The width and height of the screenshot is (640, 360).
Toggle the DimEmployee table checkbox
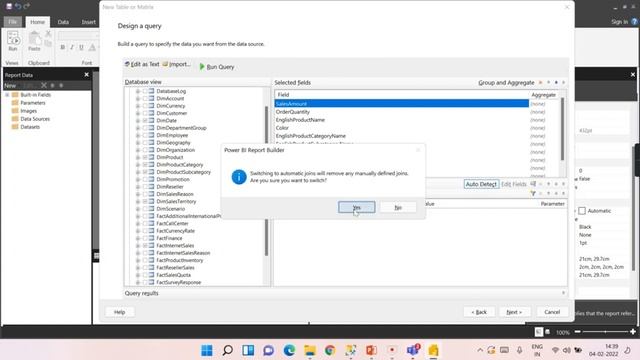click(145, 135)
